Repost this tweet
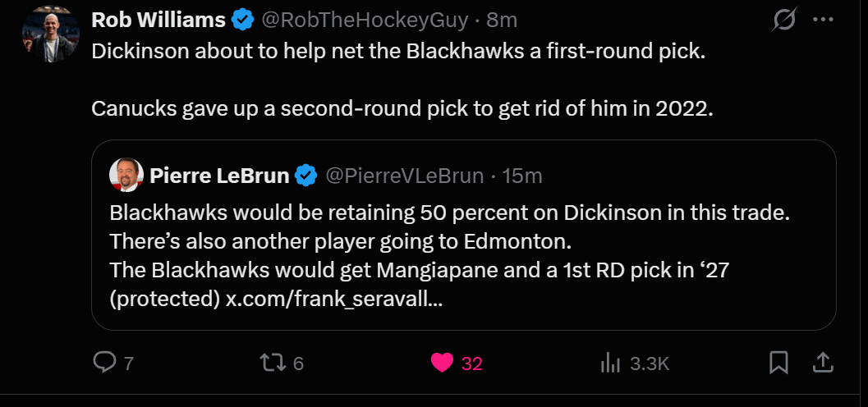The image size is (868, 407). tap(271, 362)
